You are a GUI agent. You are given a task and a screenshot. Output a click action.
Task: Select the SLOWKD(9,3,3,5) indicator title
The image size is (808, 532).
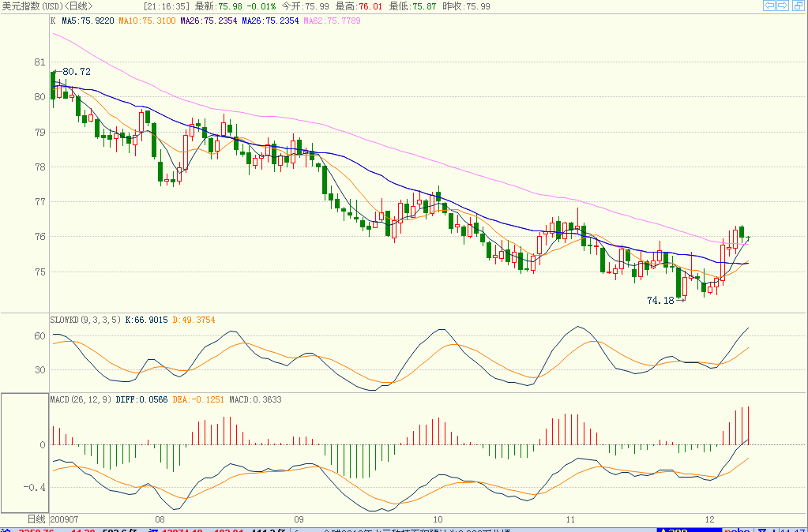tap(84, 320)
